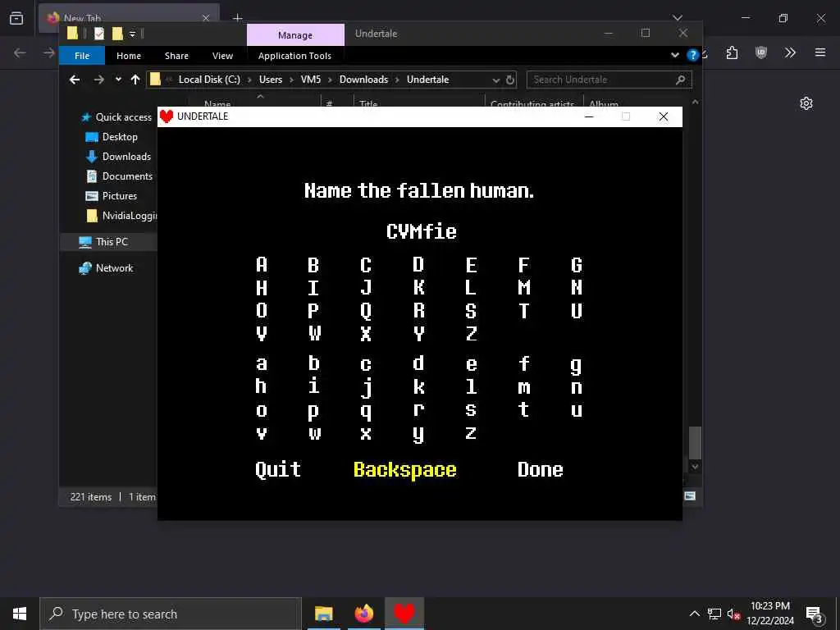Pick lowercase letter t in name grid
This screenshot has height=630, width=840.
click(x=524, y=409)
